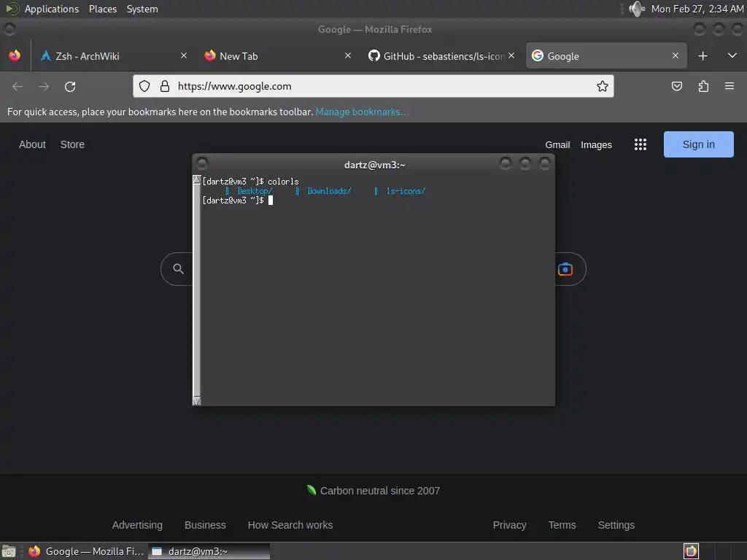Image resolution: width=747 pixels, height=560 pixels.
Task: Open the Places menu
Action: [x=103, y=9]
